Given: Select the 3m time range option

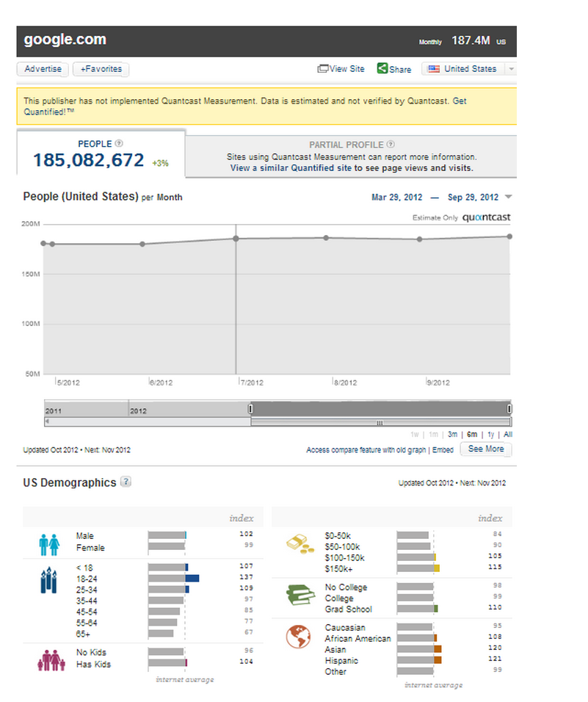Looking at the screenshot, I should 453,435.
